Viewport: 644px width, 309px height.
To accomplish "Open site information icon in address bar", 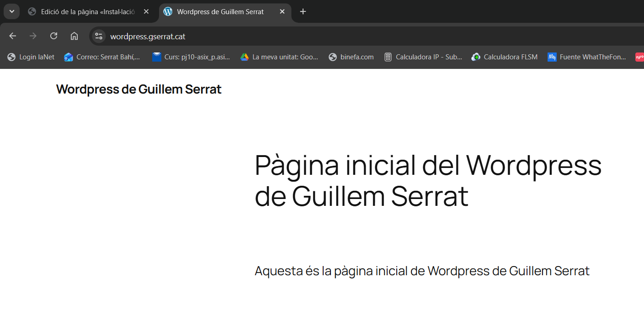I will [x=98, y=36].
